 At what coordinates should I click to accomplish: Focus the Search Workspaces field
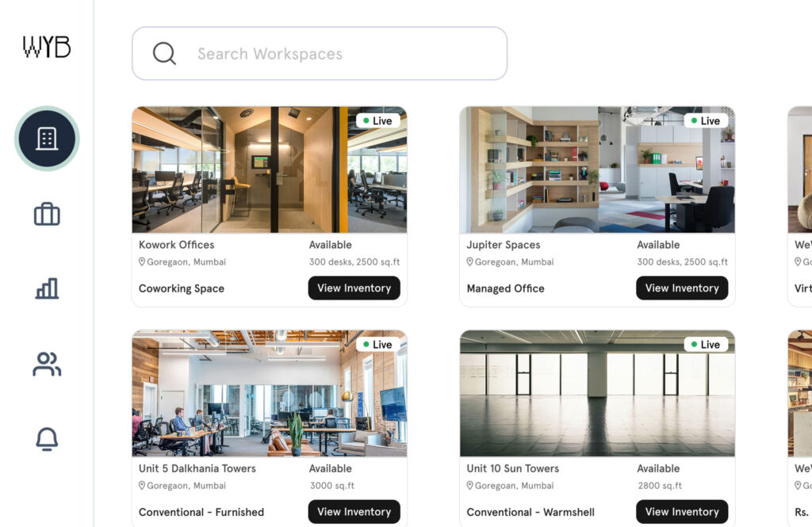click(x=320, y=53)
